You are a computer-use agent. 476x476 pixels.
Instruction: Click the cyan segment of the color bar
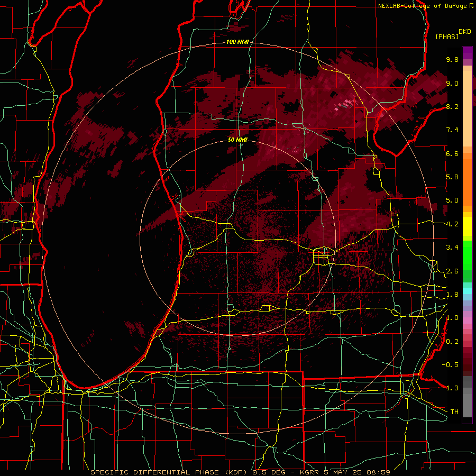pyautogui.click(x=467, y=290)
